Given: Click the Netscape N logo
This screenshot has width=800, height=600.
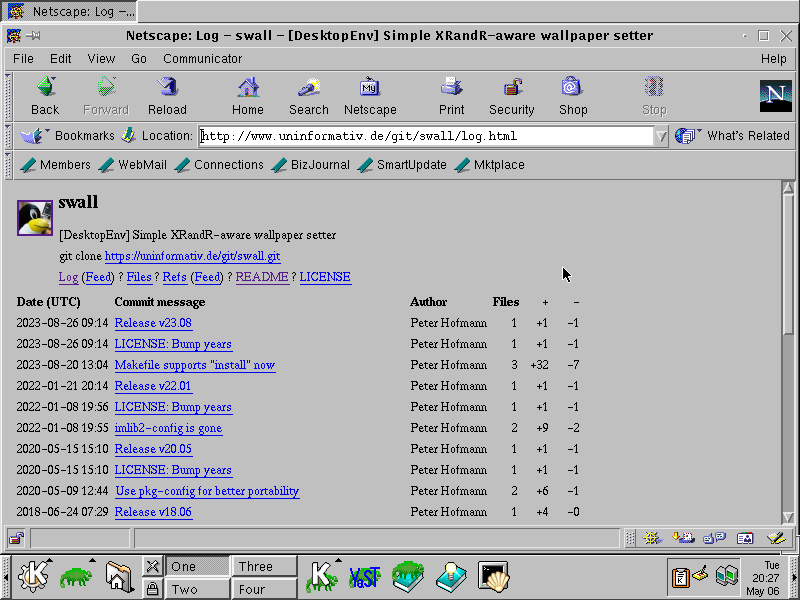Looking at the screenshot, I should 776,95.
